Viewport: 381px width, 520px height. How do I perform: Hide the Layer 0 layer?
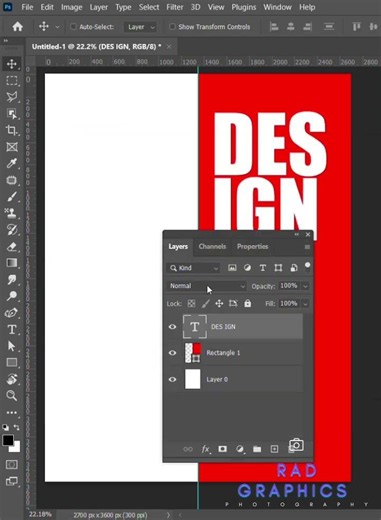point(172,379)
